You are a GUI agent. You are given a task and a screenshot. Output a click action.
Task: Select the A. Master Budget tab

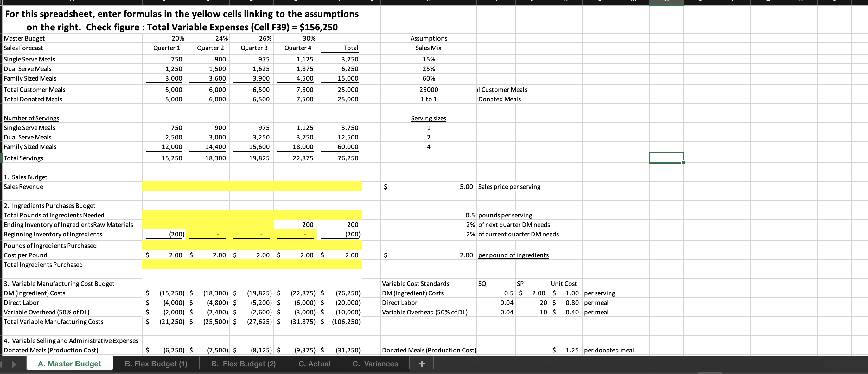69,364
